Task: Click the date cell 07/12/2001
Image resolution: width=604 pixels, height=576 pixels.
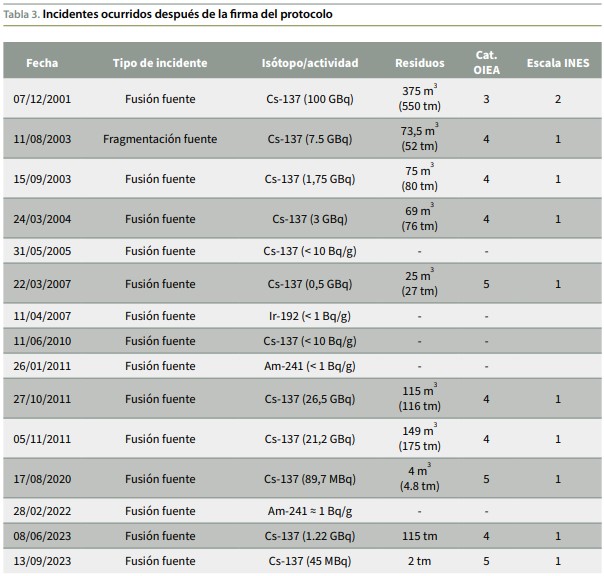Action: (x=42, y=99)
